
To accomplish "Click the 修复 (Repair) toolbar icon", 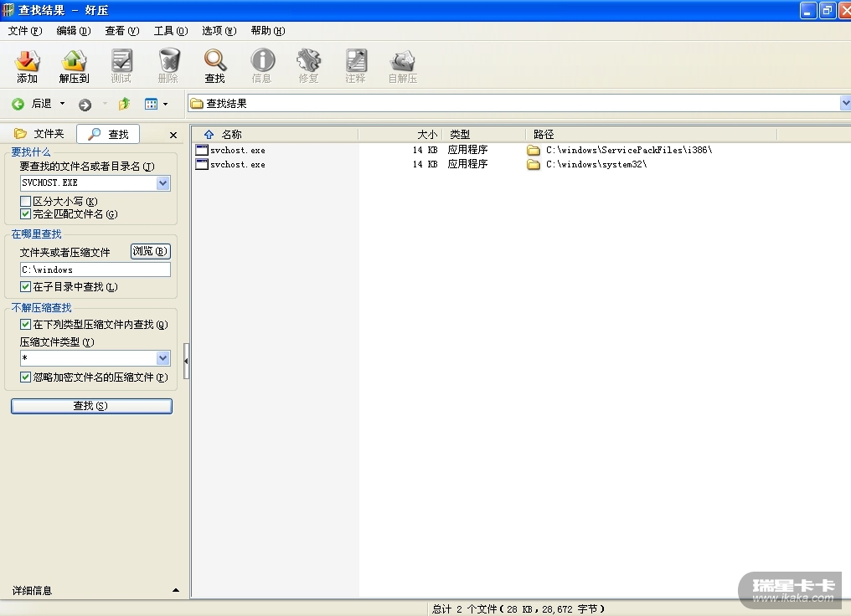I will click(308, 66).
